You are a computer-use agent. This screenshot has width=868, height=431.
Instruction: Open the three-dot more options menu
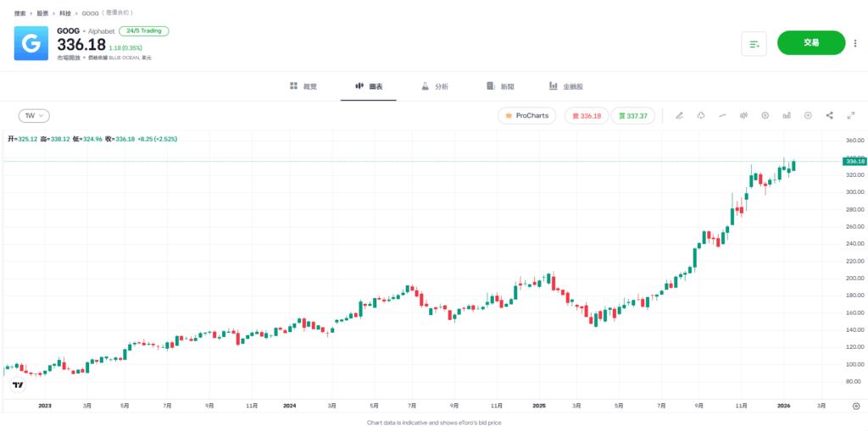click(855, 43)
